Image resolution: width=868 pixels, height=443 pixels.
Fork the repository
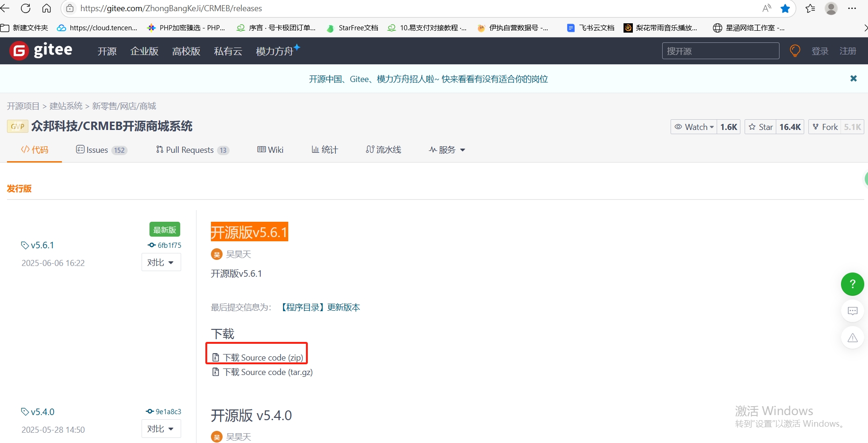click(825, 127)
